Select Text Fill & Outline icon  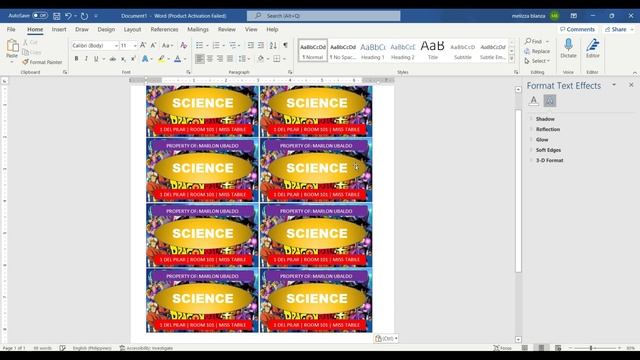pos(533,101)
